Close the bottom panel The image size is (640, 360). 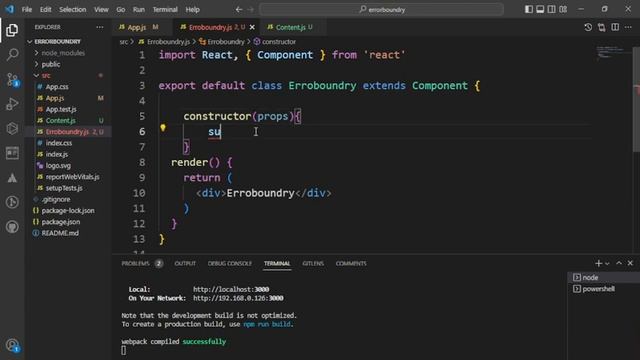pyautogui.click(x=630, y=263)
